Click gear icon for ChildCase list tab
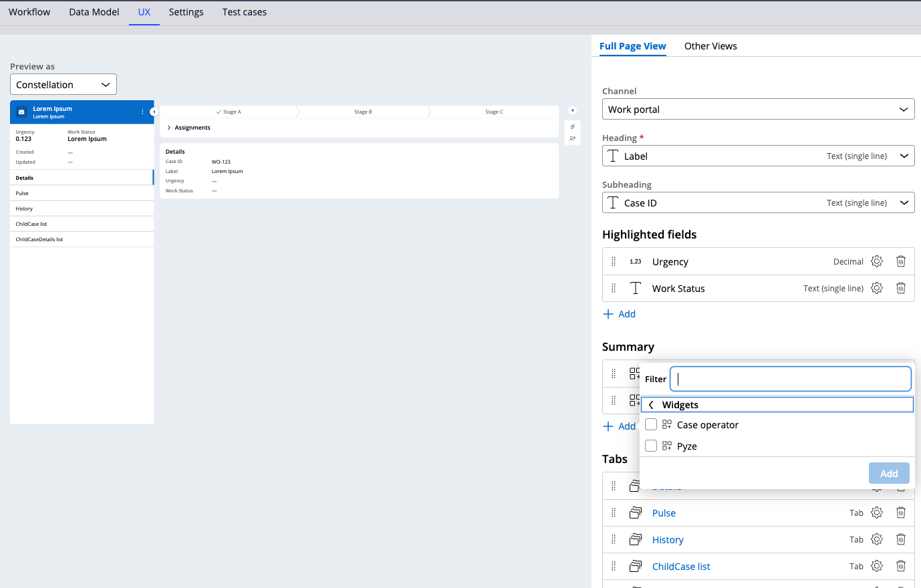 [877, 566]
